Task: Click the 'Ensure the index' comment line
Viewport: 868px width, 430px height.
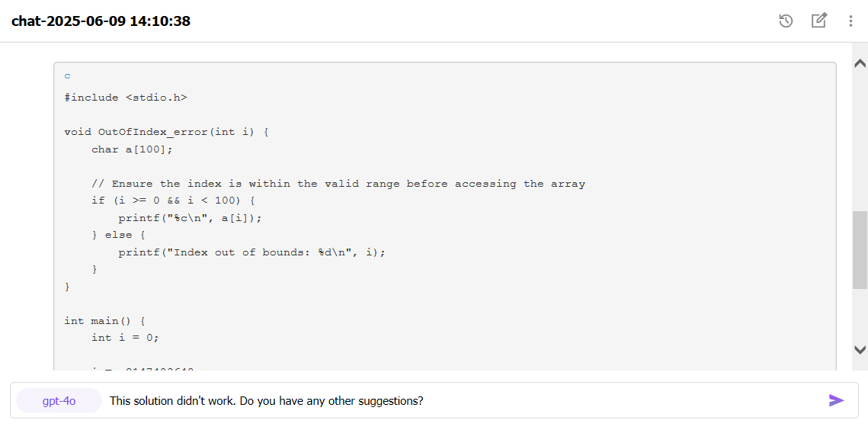Action: coord(338,184)
